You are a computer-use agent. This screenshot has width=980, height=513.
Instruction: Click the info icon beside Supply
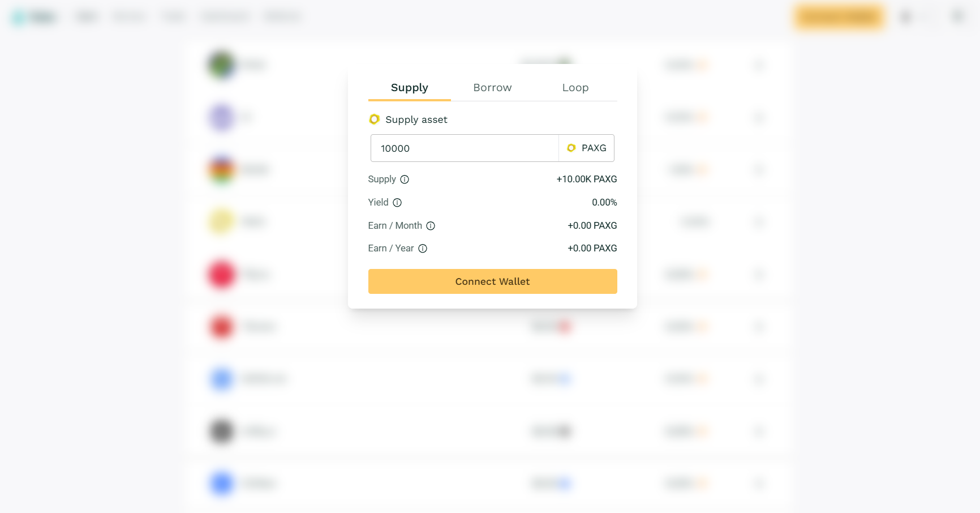(405, 179)
